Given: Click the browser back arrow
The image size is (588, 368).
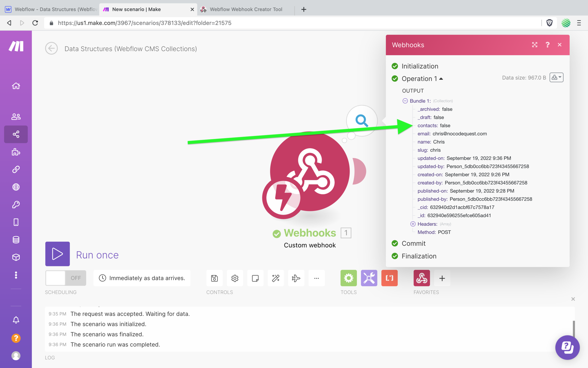Looking at the screenshot, I should [9, 23].
